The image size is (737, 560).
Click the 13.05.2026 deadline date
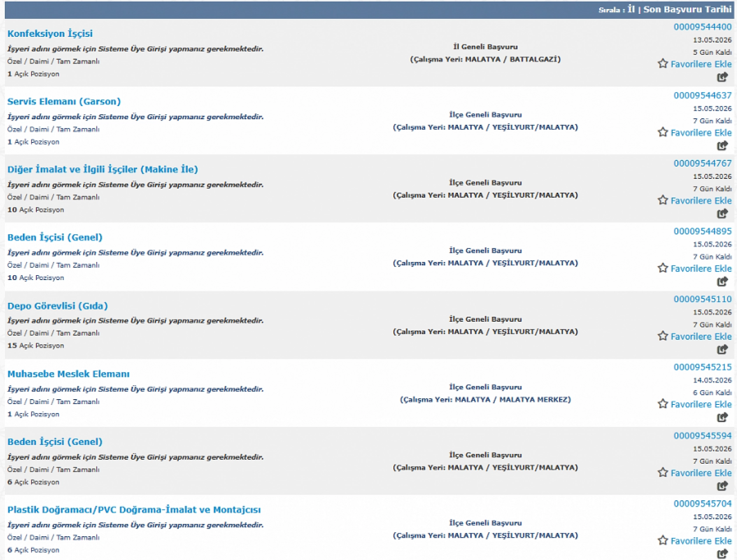click(x=712, y=40)
